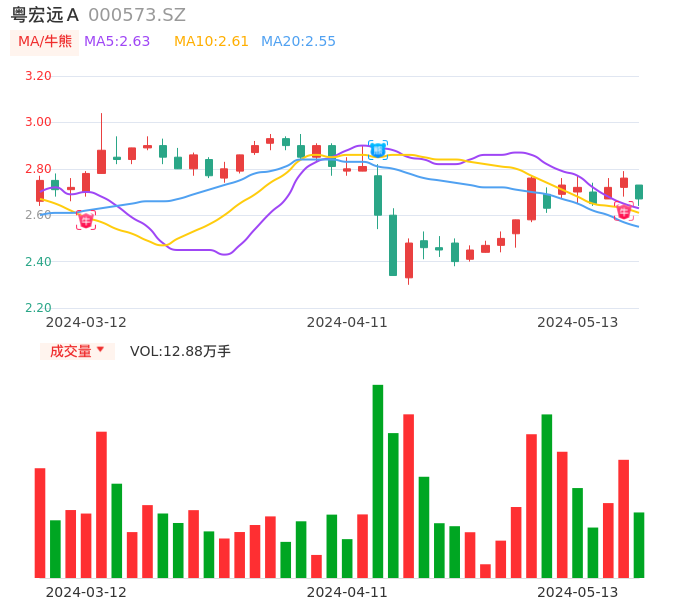Click the last green volume bar on right

pyautogui.click(x=639, y=545)
